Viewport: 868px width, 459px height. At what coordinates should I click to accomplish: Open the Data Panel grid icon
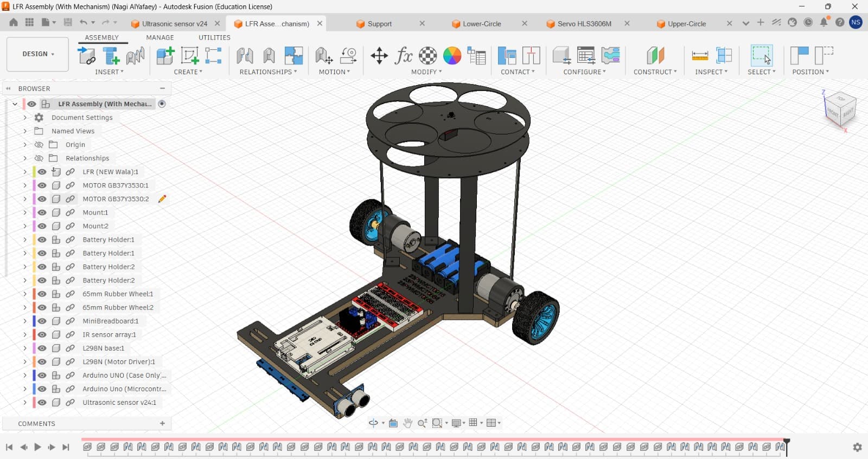(29, 22)
